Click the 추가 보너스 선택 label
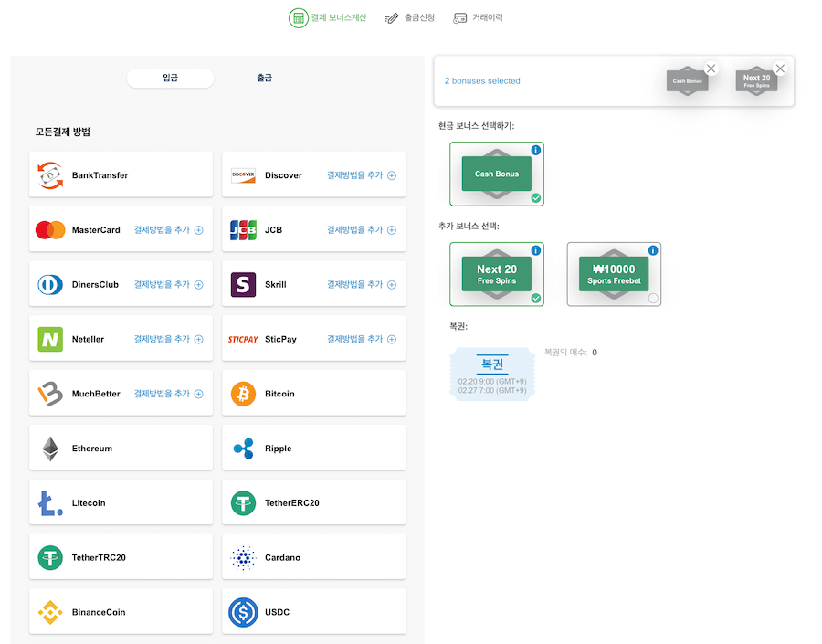The width and height of the screenshot is (822, 644). tap(469, 226)
